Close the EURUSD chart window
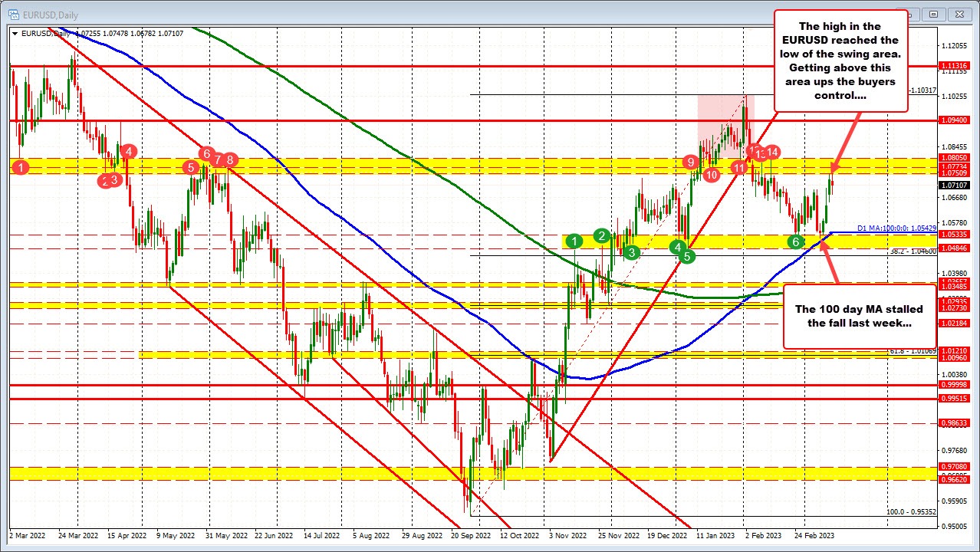980x552 pixels. (958, 14)
